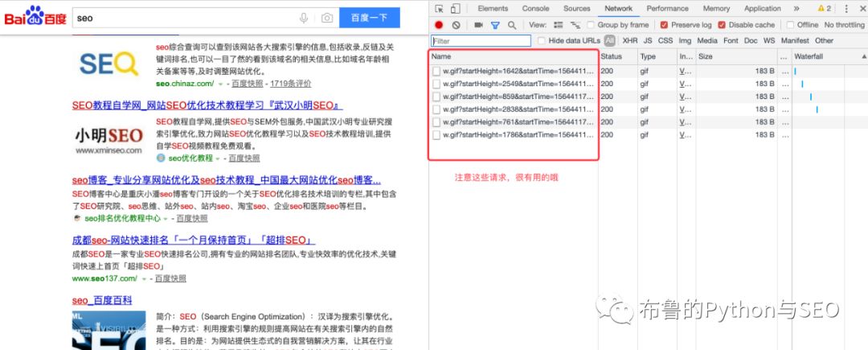Image resolution: width=868 pixels, height=350 pixels.
Task: Expand dropdown arrow next to seo排名优化教程中心
Action: (x=166, y=219)
